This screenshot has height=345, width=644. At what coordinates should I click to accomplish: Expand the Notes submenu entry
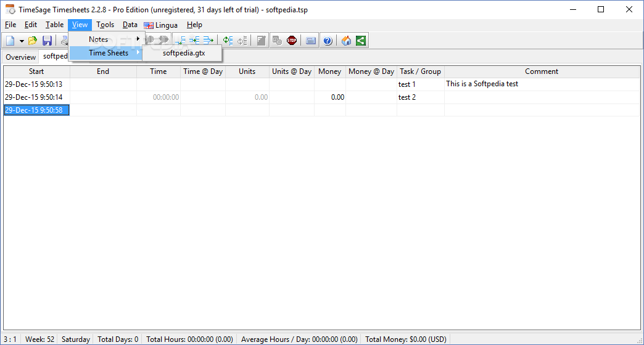pyautogui.click(x=105, y=39)
